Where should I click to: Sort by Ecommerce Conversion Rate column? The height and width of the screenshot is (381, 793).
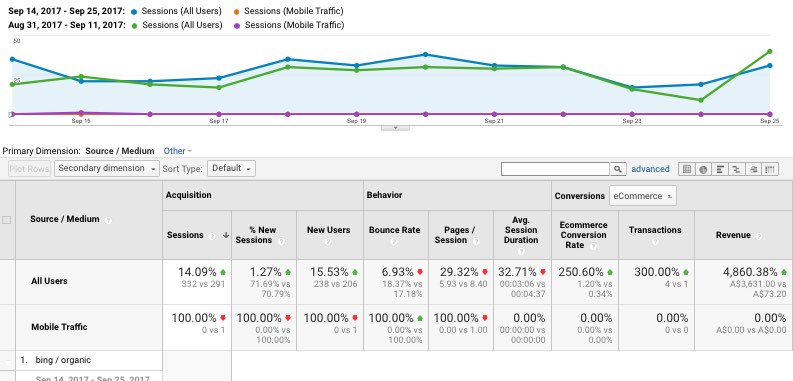tap(583, 235)
